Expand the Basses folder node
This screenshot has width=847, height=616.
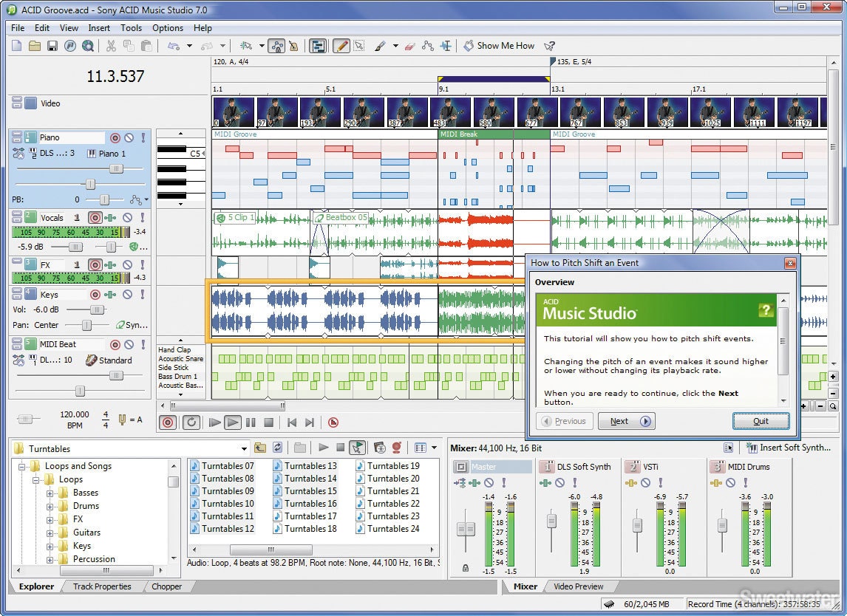pyautogui.click(x=50, y=493)
